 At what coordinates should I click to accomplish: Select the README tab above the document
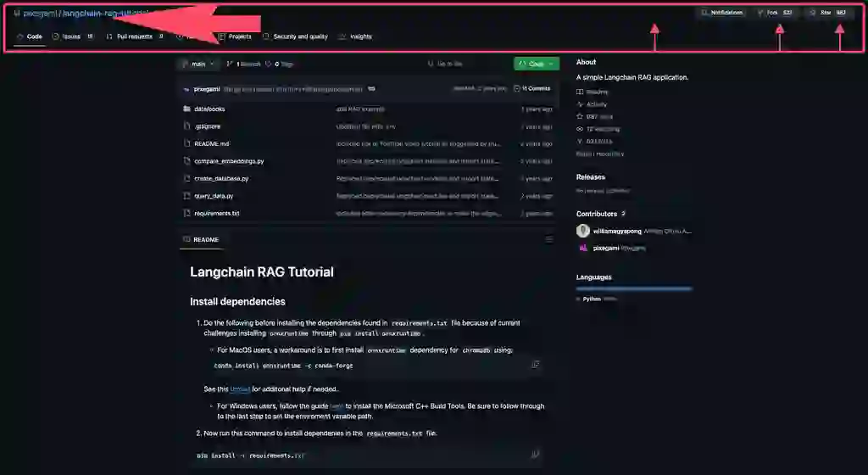(x=201, y=240)
